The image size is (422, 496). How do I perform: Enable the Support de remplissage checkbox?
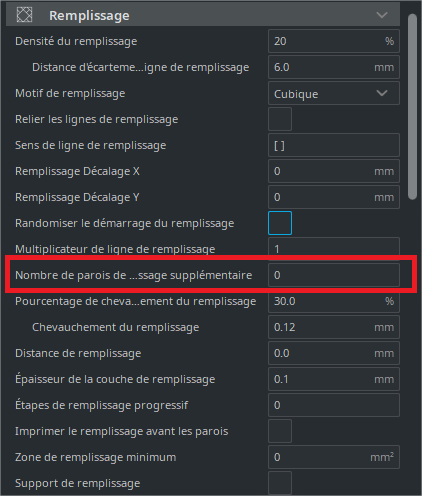(x=280, y=483)
